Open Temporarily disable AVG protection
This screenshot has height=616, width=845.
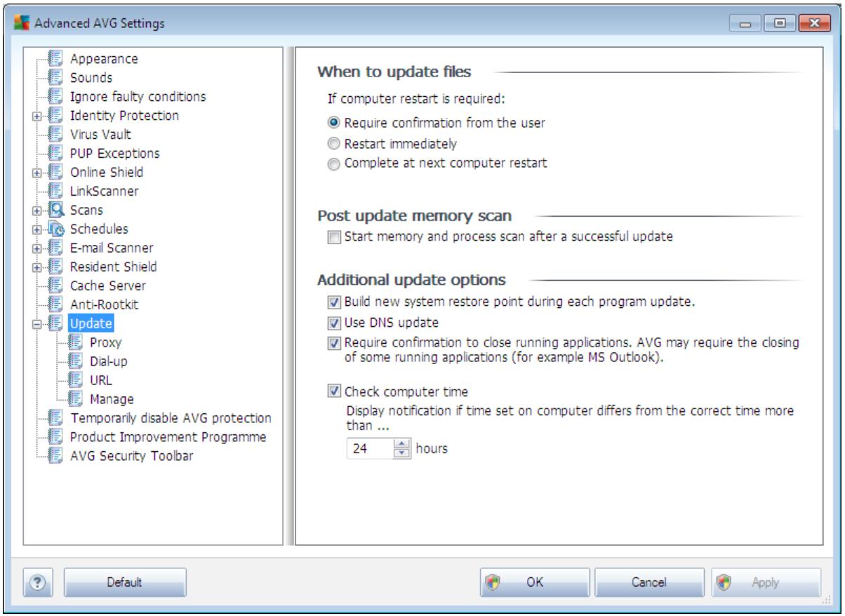[170, 418]
